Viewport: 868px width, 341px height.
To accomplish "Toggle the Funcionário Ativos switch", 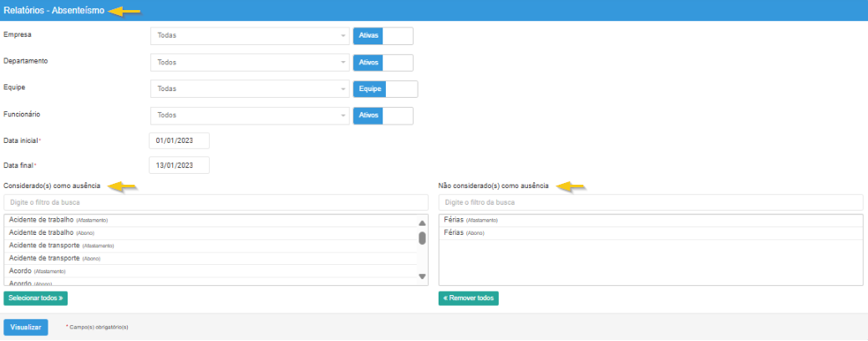I will (x=383, y=115).
